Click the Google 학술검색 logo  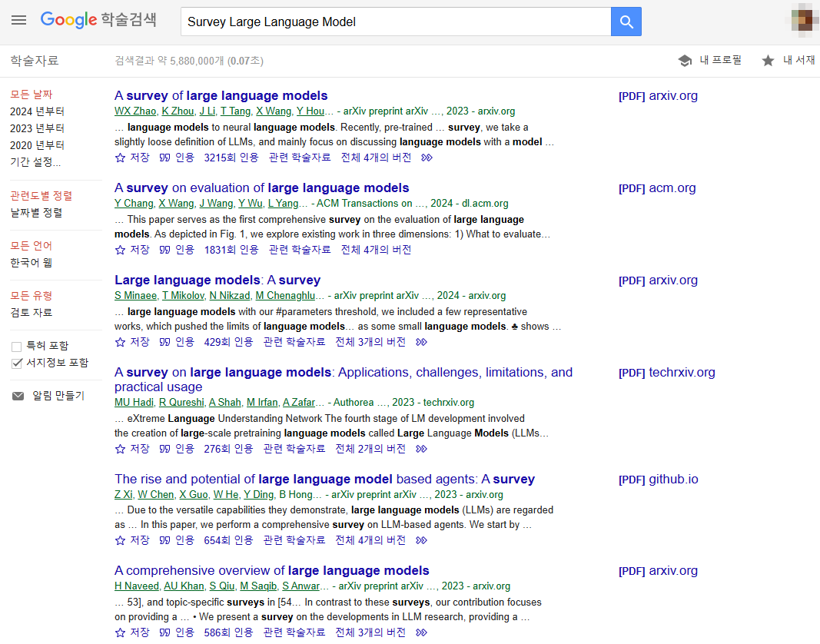[x=99, y=20]
